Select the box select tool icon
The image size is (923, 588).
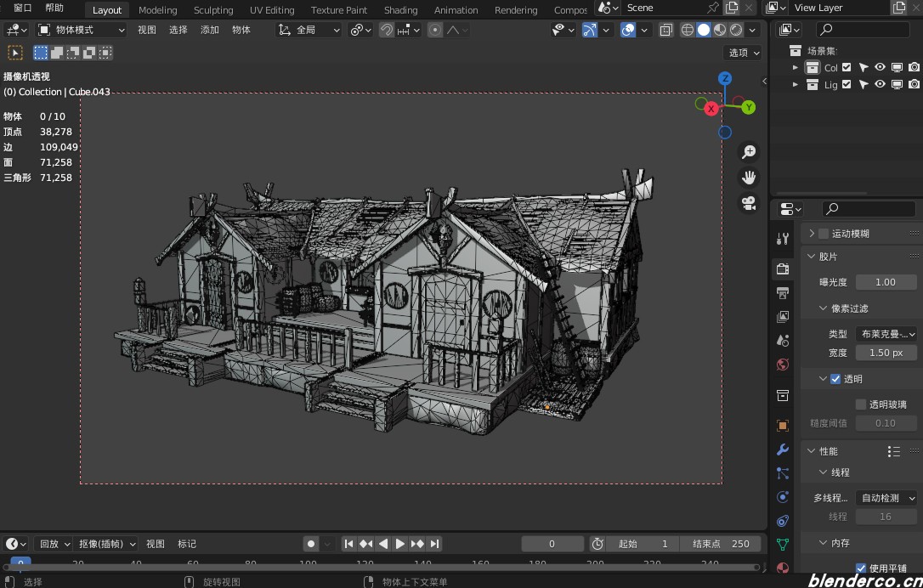coord(14,53)
